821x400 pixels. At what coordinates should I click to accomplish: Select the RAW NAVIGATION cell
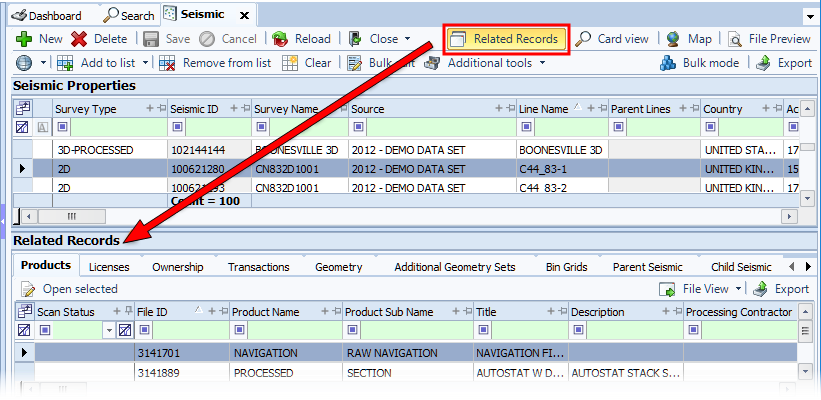[x=408, y=353]
